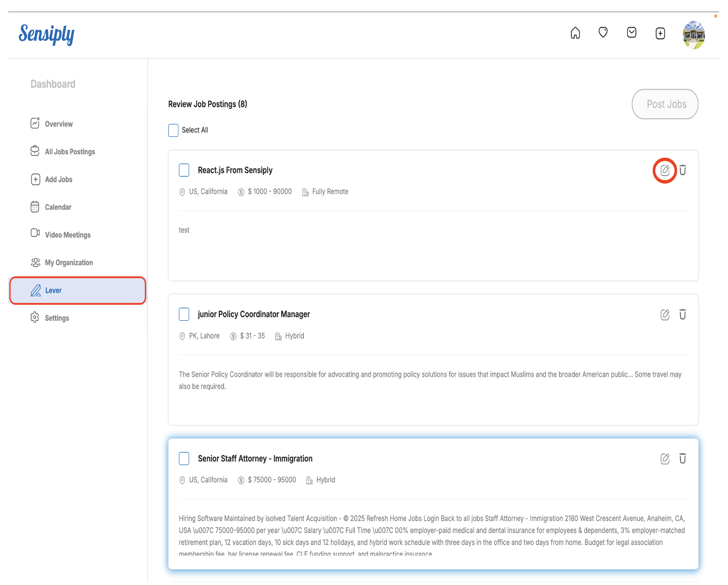Click the add plus icon in header
The image size is (728, 585).
[x=660, y=33]
